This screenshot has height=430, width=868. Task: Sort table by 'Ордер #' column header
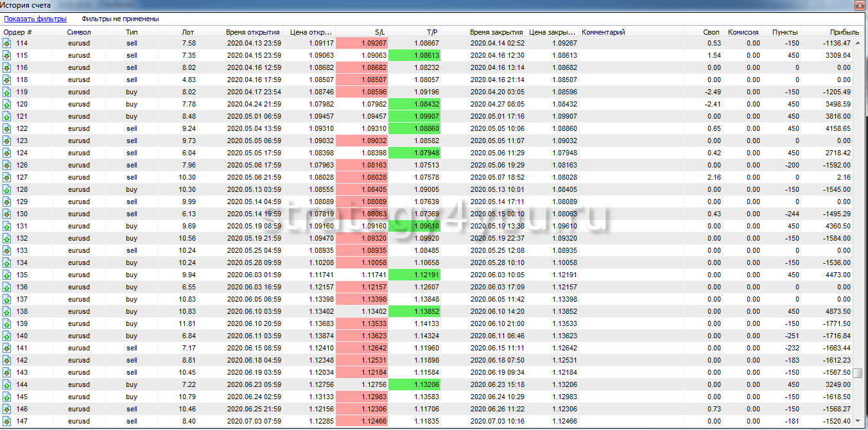18,31
